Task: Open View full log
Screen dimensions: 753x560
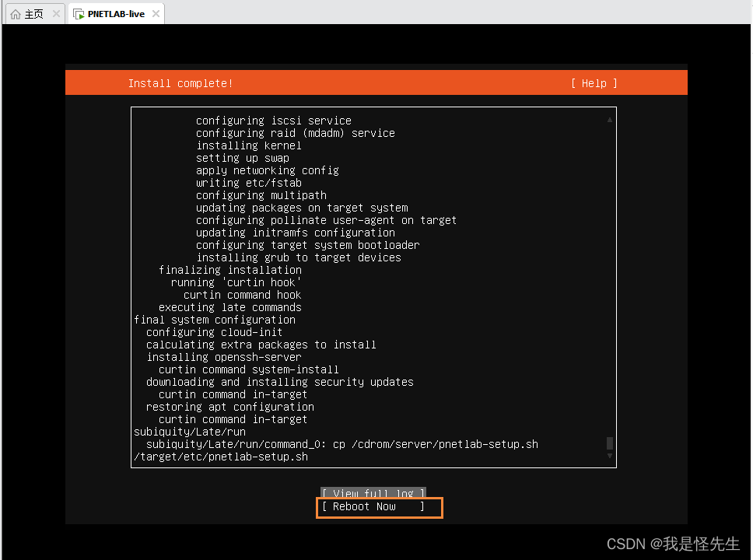Action: (373, 493)
